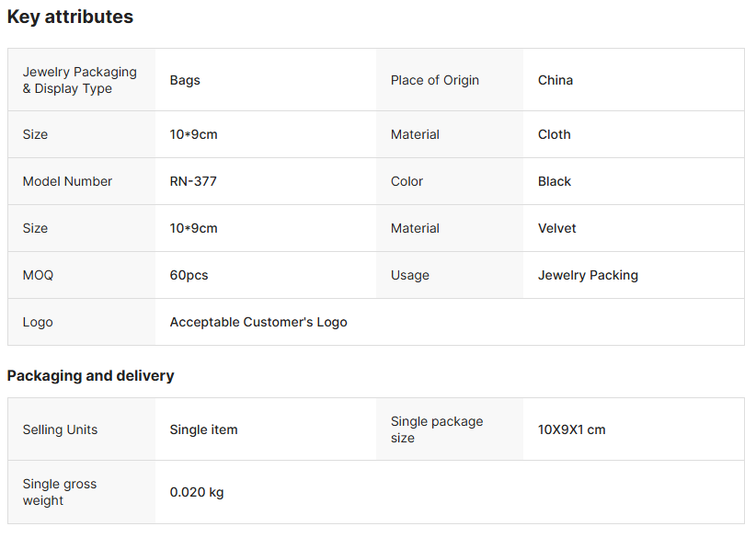Click the Bags value cell
The width and height of the screenshot is (756, 538).
pos(185,80)
